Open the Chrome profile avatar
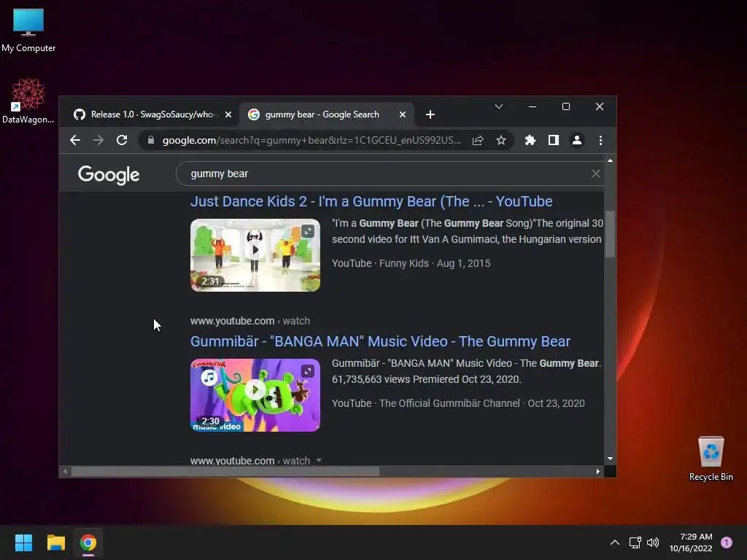The image size is (747, 560). tap(577, 140)
